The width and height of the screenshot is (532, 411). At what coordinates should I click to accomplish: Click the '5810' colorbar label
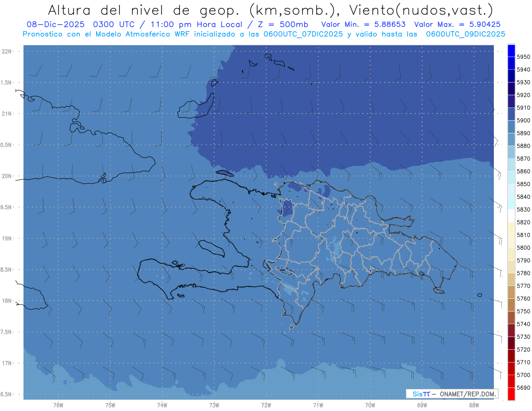pyautogui.click(x=524, y=235)
